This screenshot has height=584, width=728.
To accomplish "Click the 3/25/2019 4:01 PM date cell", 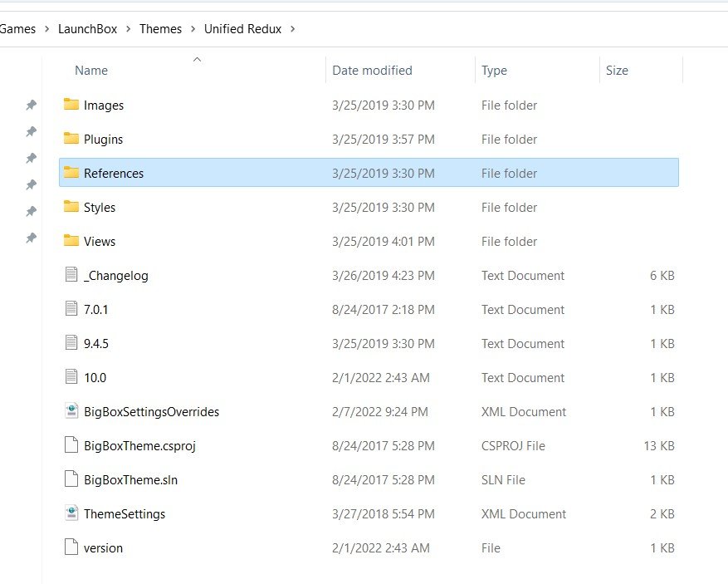I will click(384, 242).
